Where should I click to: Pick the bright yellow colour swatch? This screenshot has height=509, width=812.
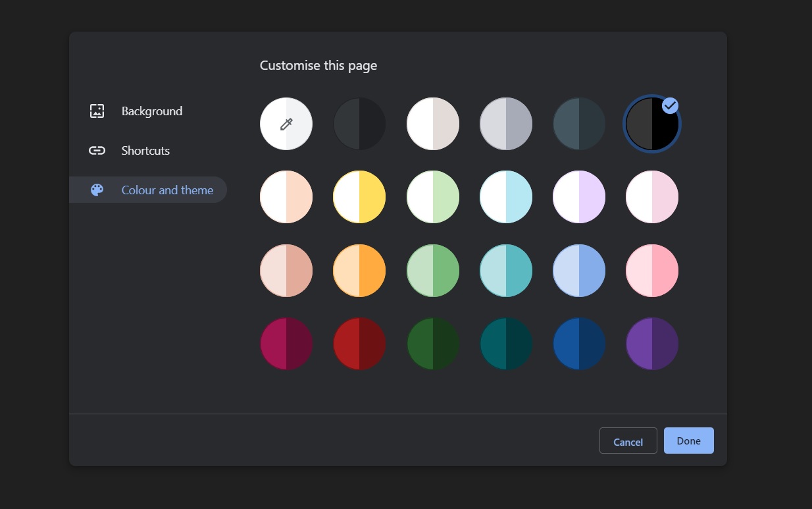point(359,197)
